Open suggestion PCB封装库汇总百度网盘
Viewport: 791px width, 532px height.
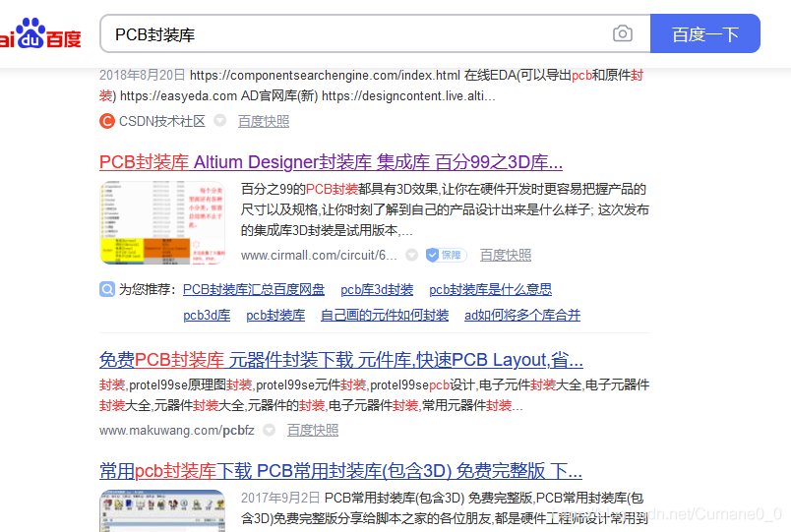[254, 289]
